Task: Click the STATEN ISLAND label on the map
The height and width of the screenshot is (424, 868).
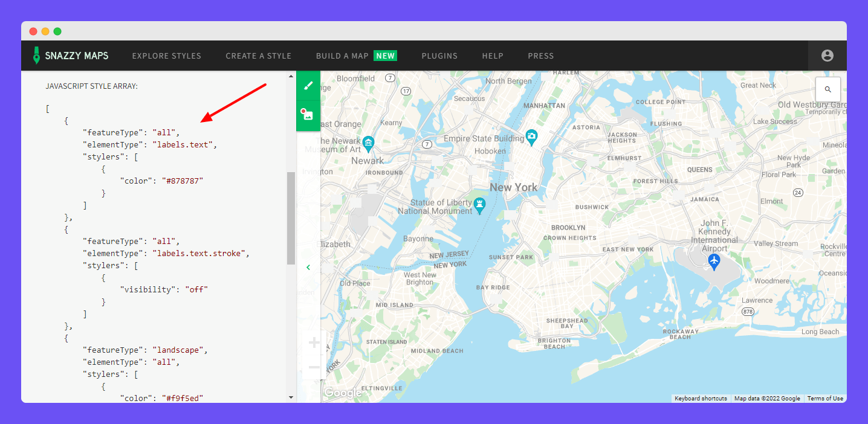Action: 387,342
